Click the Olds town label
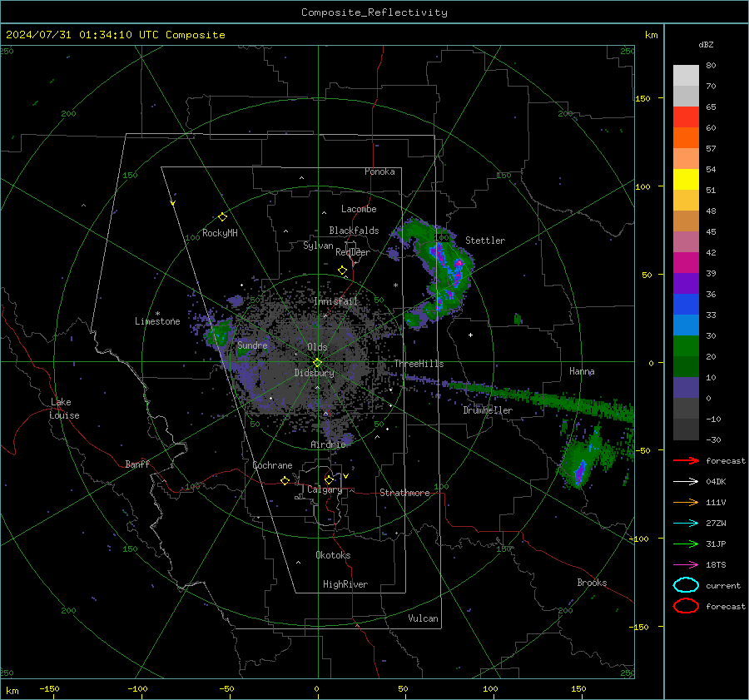Screen dimensions: 749x700 (317, 347)
